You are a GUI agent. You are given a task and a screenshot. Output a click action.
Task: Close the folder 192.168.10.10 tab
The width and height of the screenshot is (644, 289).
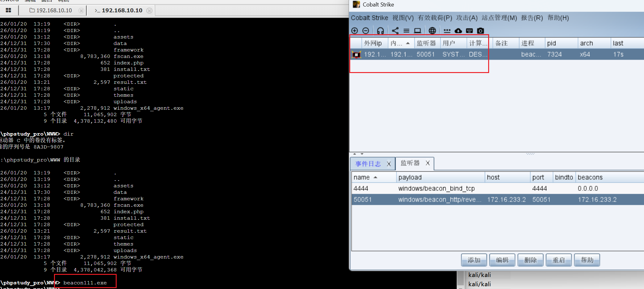81,10
